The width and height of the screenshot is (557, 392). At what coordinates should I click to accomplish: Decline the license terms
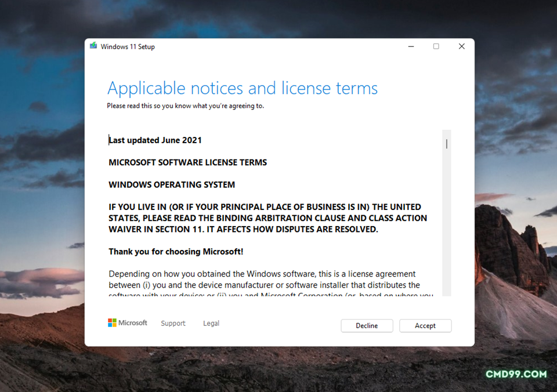coord(367,325)
